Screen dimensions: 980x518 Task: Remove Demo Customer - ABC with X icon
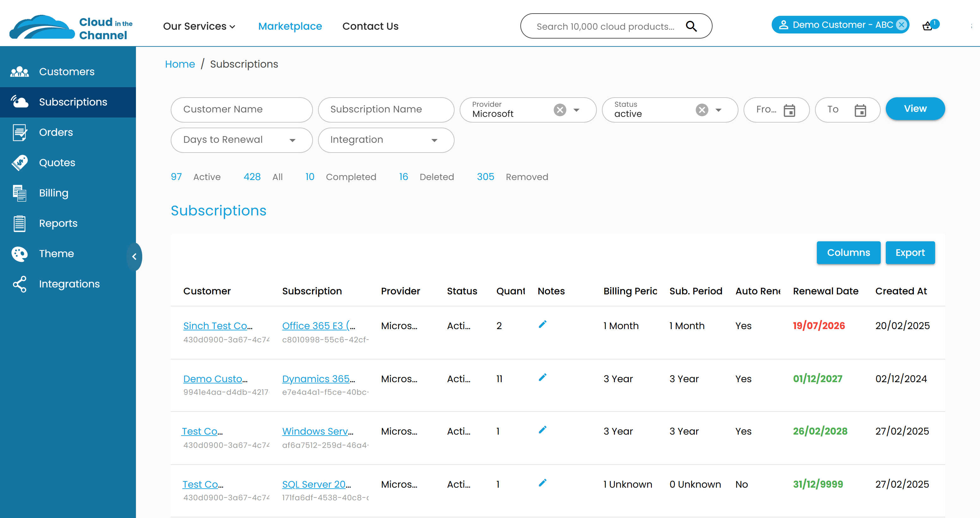pyautogui.click(x=901, y=25)
